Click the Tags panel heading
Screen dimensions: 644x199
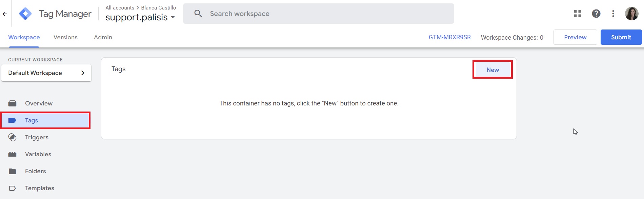coord(119,69)
